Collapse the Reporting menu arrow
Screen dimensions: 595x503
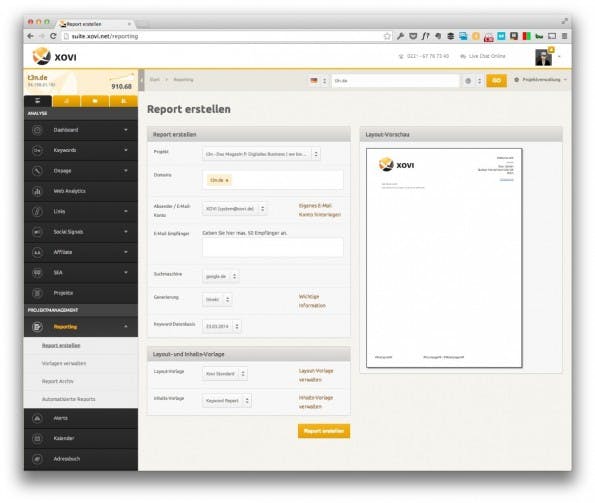click(x=126, y=326)
